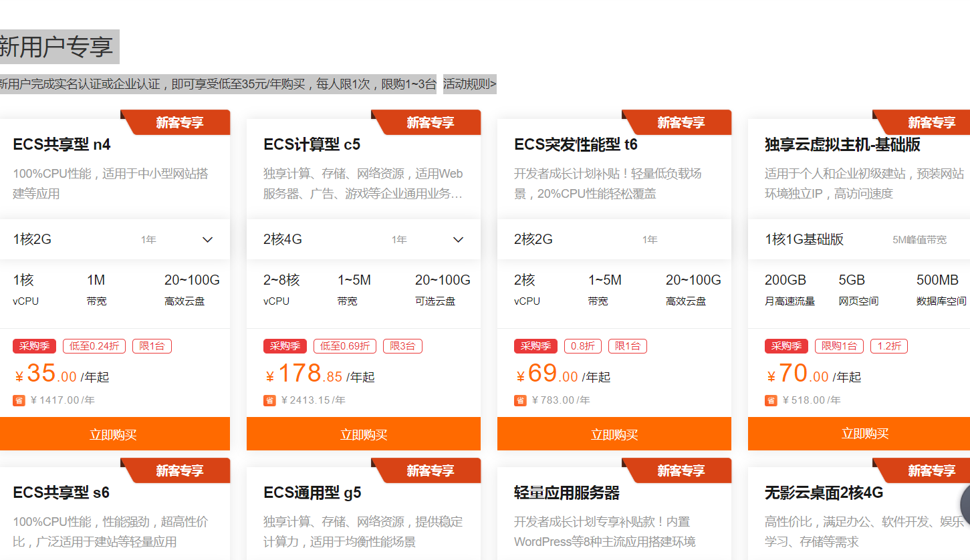Click the ¥35.00 /年起 price

(x=61, y=374)
